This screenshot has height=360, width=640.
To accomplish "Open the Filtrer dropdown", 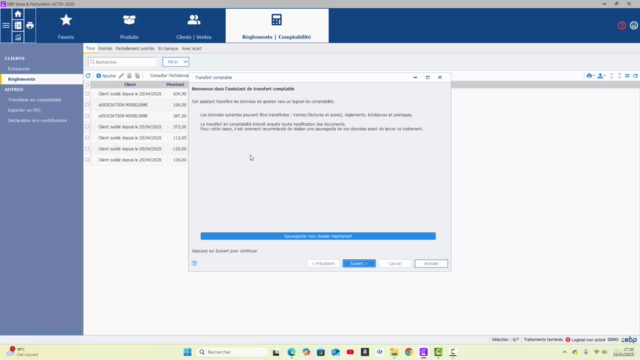I will pos(176,62).
